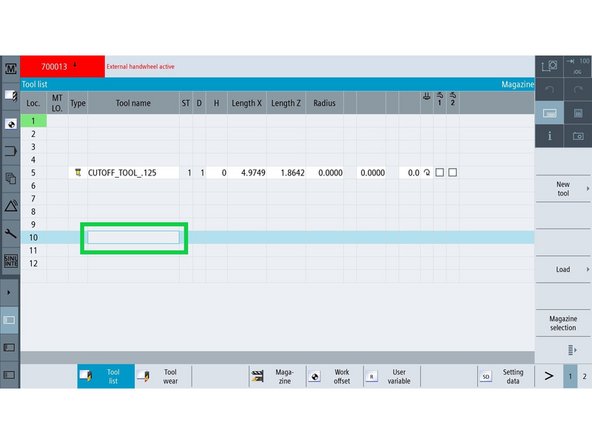
Task: Open the info help icon
Action: 549,136
